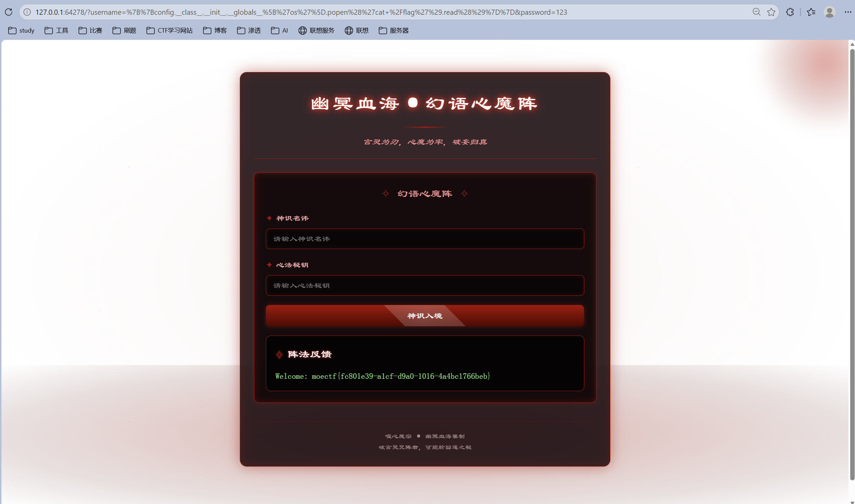Open the 比赛 bookmarks folder
Image resolution: width=855 pixels, height=504 pixels.
[91, 31]
